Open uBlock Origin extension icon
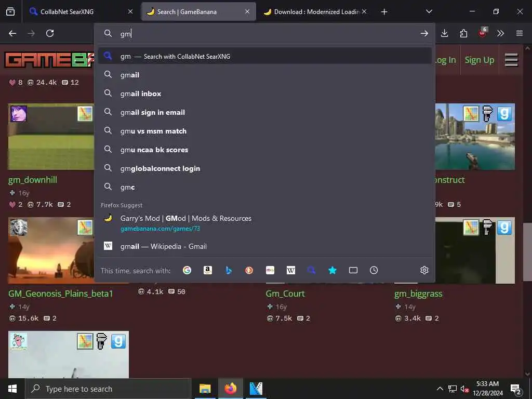Image resolution: width=532 pixels, height=399 pixels. 482,33
